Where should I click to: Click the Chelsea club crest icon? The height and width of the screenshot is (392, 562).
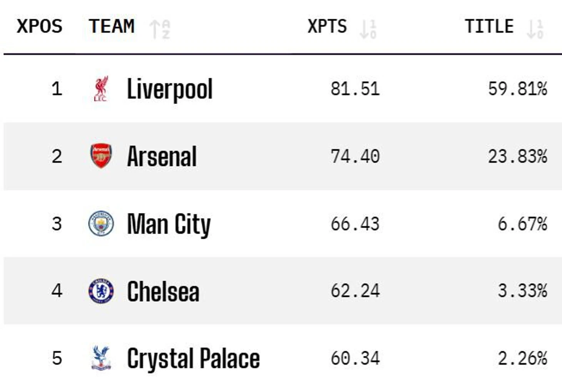click(101, 291)
